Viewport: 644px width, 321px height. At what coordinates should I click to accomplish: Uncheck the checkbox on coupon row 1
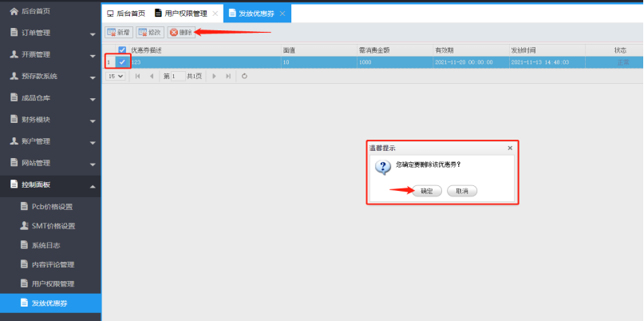tap(122, 61)
